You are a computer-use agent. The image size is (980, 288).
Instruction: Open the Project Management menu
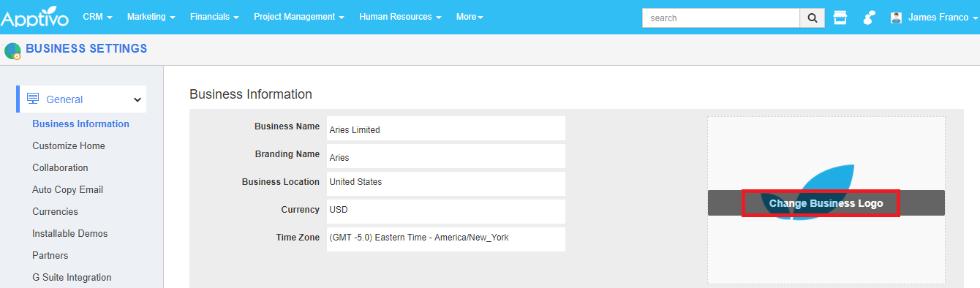[299, 17]
